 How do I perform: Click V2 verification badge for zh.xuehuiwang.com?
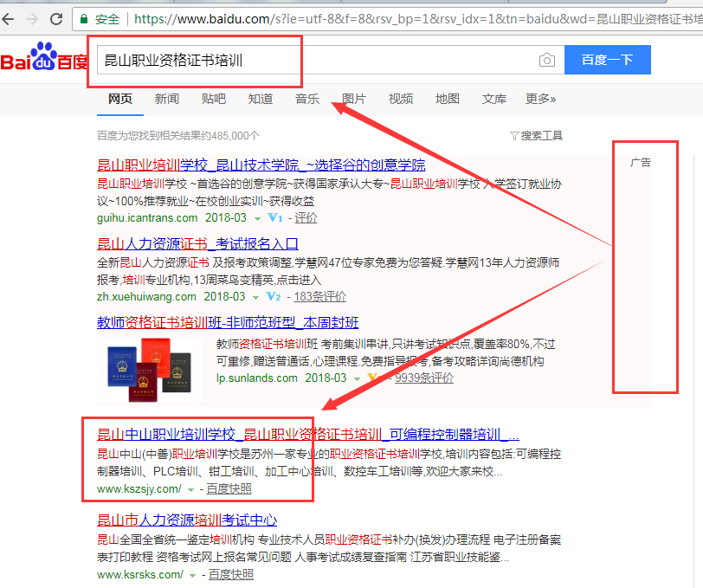(274, 296)
